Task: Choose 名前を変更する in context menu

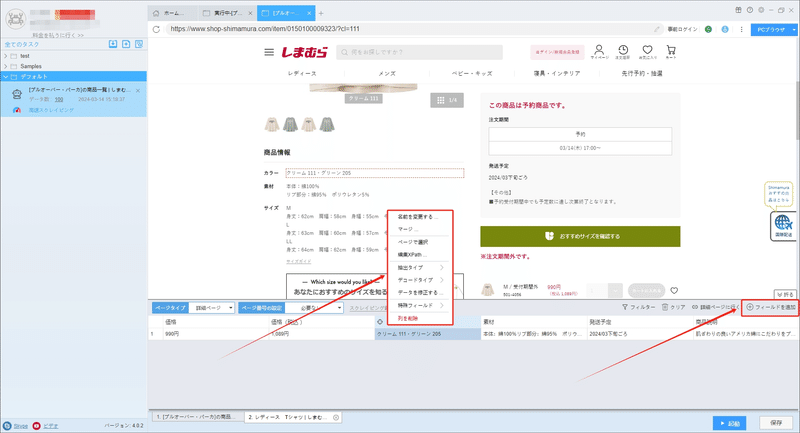Action: point(420,217)
